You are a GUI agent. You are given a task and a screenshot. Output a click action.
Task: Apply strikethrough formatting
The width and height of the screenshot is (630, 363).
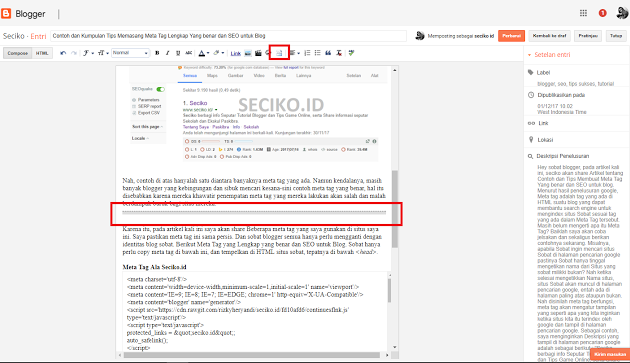(x=188, y=53)
